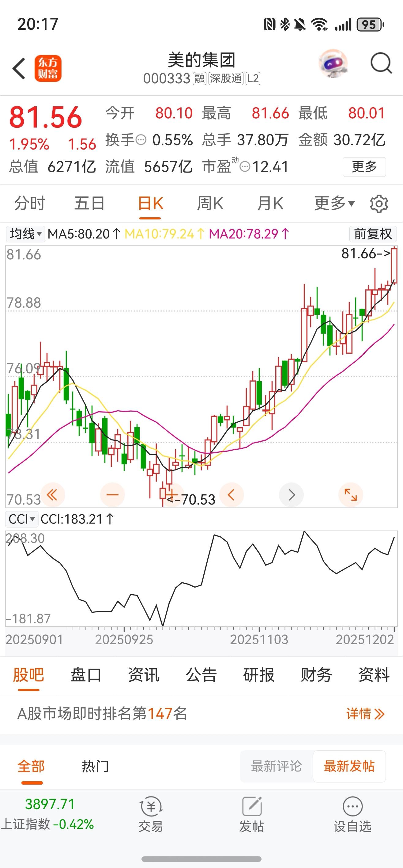The width and height of the screenshot is (403, 868).
Task: Tap the Wi-Fi status icon
Action: pos(319,24)
